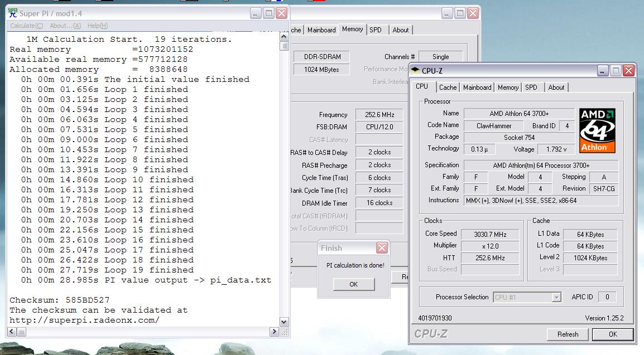Click Refresh in CPU-Z

tap(568, 334)
